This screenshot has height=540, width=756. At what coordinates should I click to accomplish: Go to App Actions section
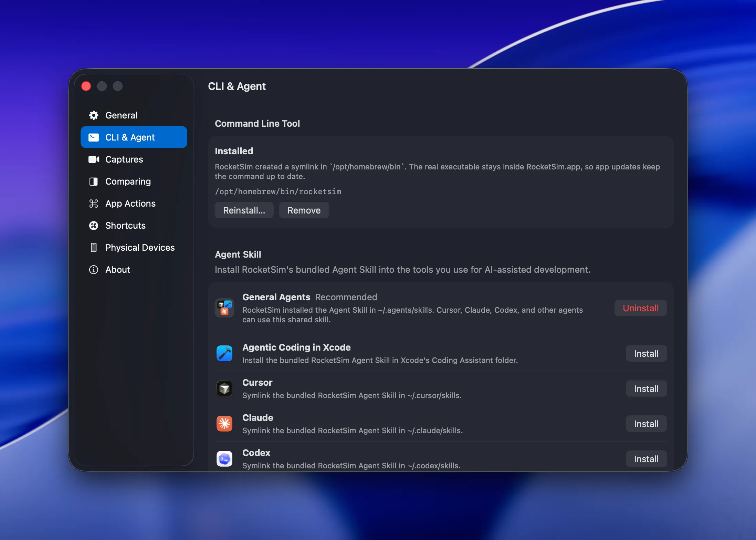[x=134, y=203]
